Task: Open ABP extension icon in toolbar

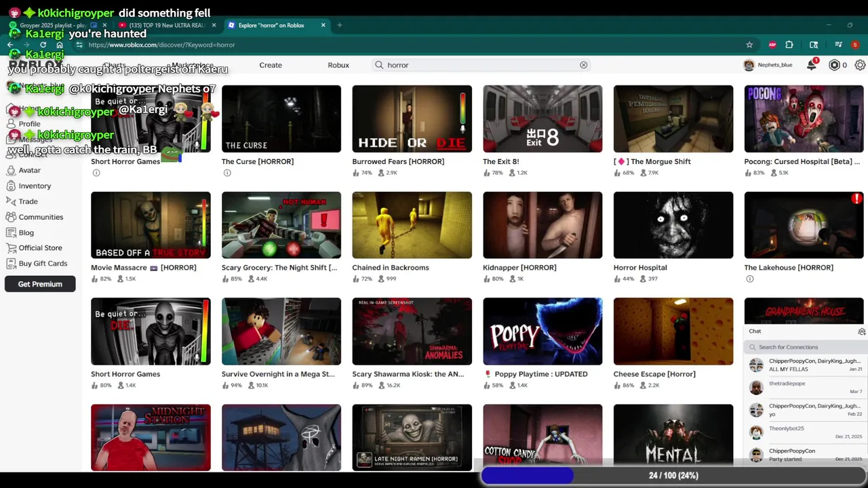Action: click(772, 45)
